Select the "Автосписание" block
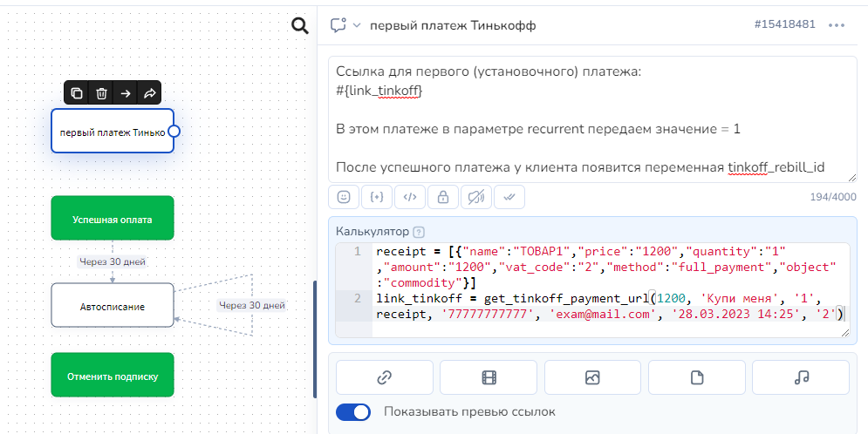The image size is (868, 434). coord(113,306)
